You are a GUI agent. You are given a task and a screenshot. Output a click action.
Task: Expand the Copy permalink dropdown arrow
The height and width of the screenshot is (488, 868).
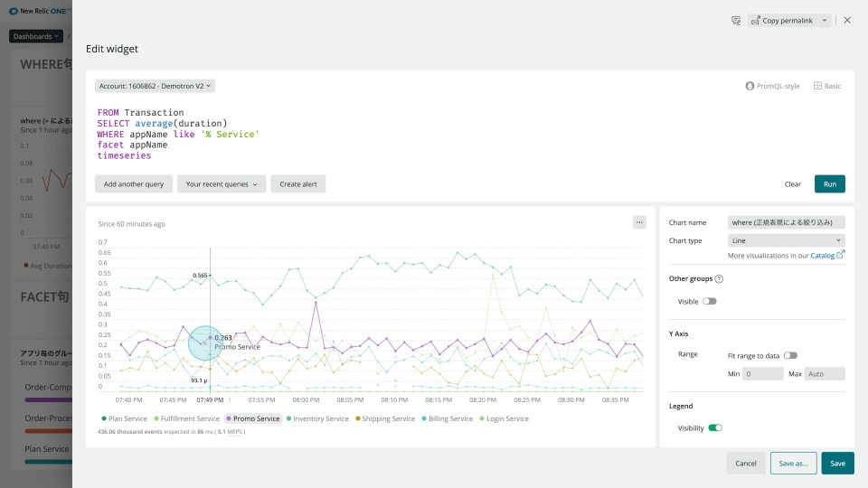(825, 21)
